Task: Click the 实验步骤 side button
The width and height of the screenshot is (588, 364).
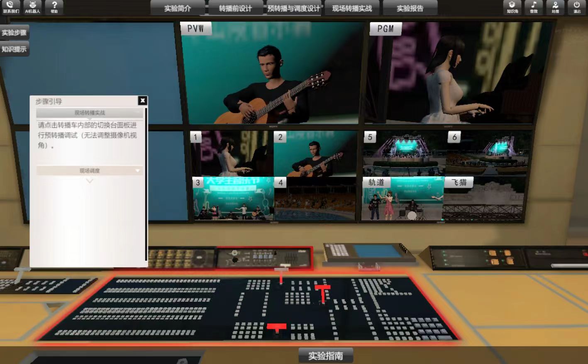Action: (x=14, y=33)
